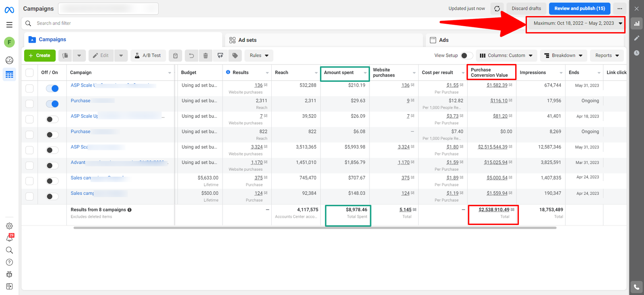
Task: Toggle the select-all campaigns header checkbox
Action: click(29, 73)
